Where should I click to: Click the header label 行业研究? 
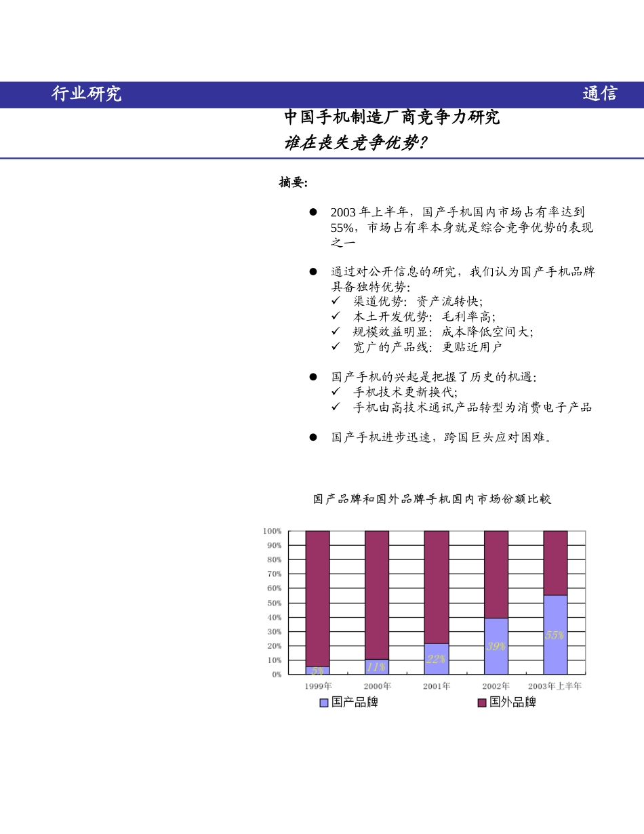pos(87,94)
